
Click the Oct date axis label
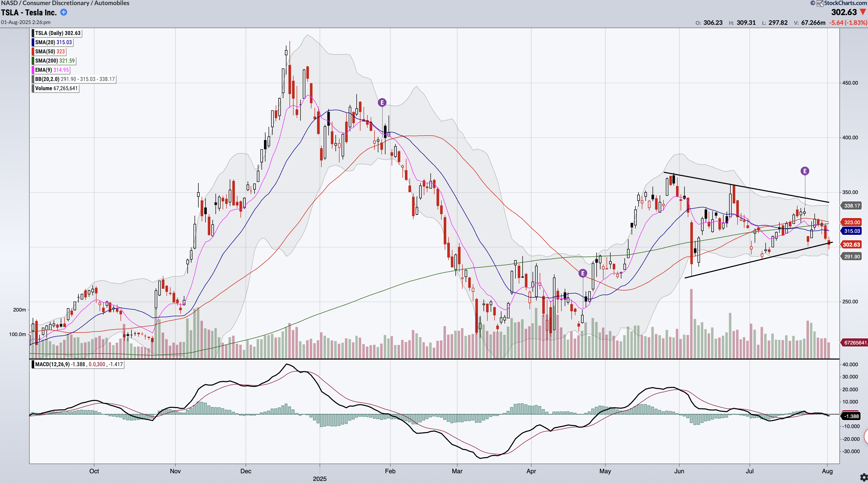click(x=94, y=471)
